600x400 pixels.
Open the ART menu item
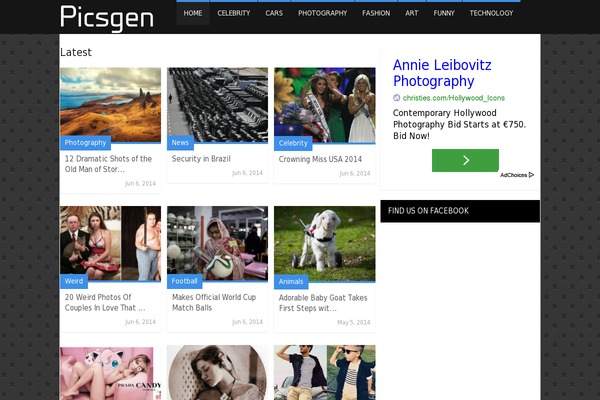pos(412,13)
